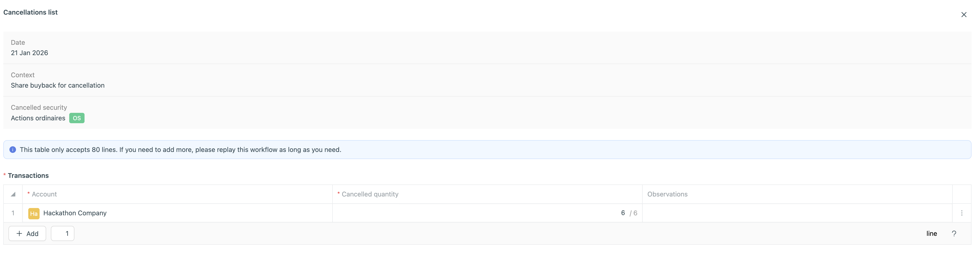Click the Share buyback for cancellation text
The image size is (980, 253).
coord(58,86)
